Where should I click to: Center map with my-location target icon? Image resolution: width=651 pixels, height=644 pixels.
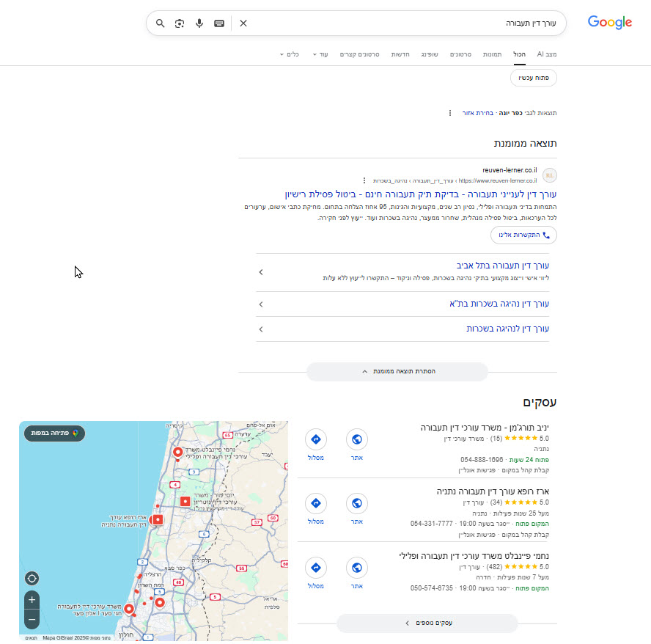(32, 579)
